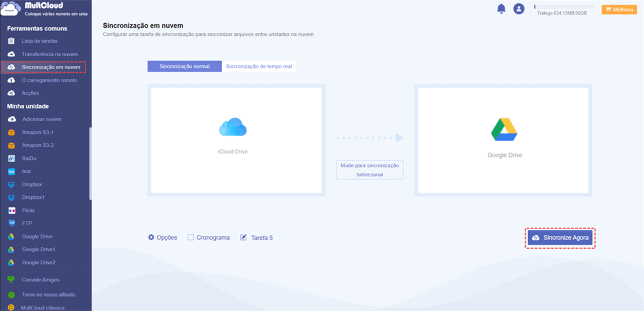Switch to Sincronização de tempo real tab
The width and height of the screenshot is (644, 311).
259,66
